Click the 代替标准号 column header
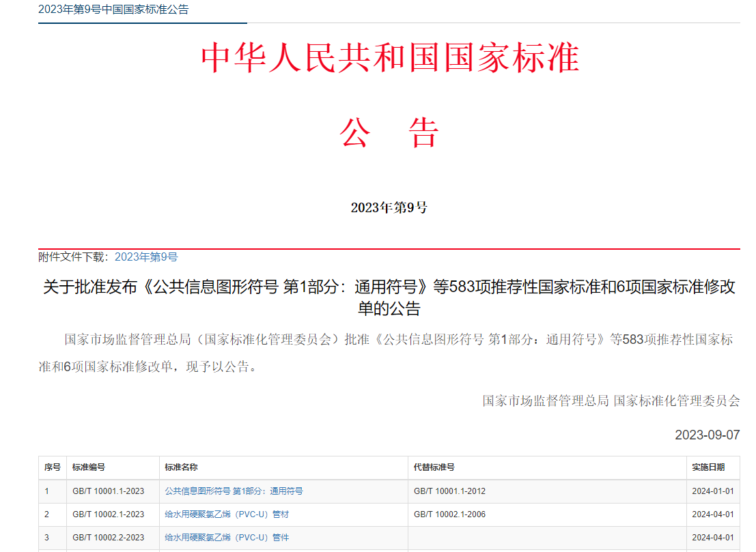The width and height of the screenshot is (756, 552). point(434,467)
